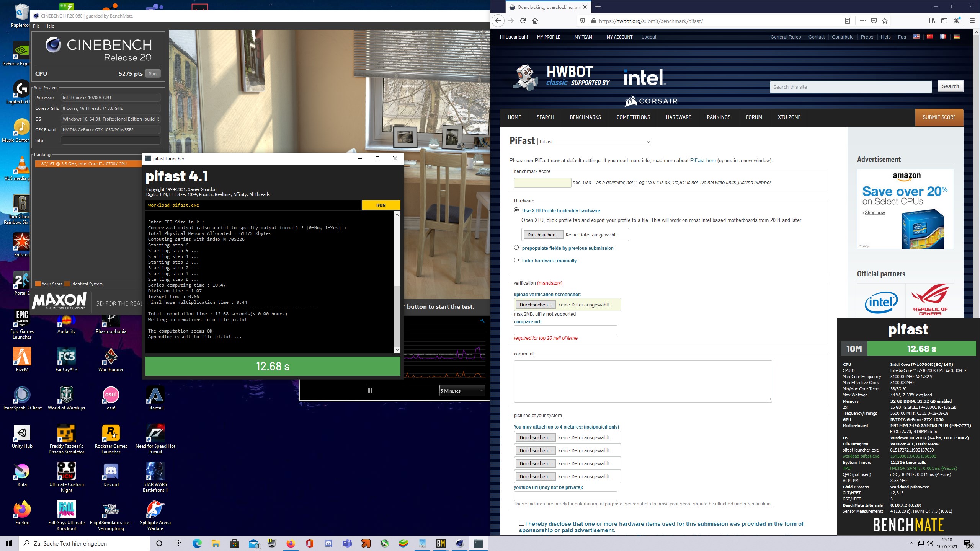The image size is (980, 551).
Task: Open Firefox hamburger menu
Action: [972, 21]
